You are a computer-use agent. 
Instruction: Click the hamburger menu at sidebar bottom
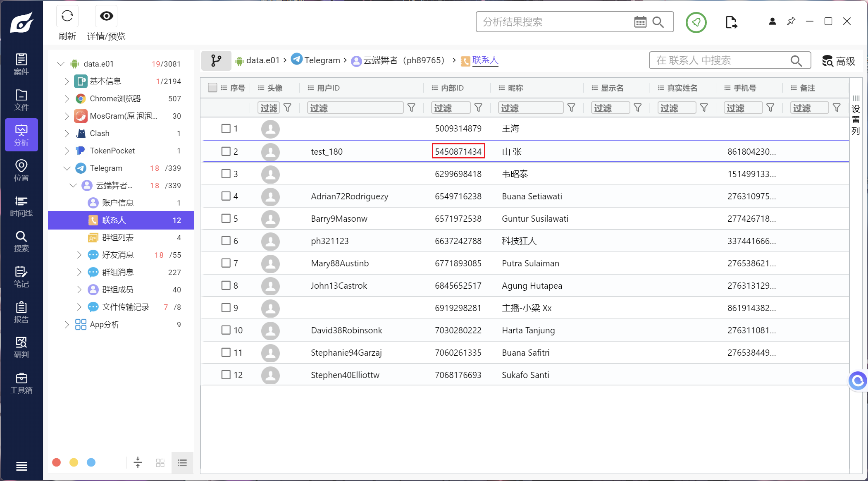point(21,466)
